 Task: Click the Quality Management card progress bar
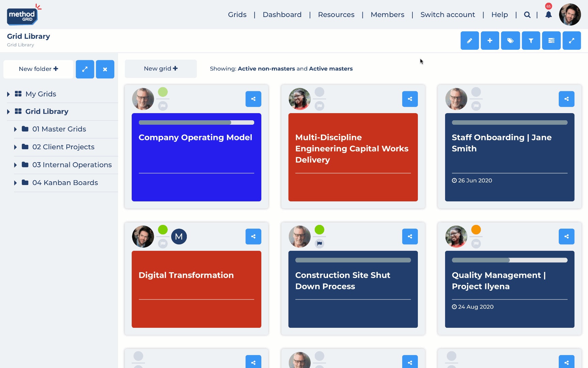point(509,260)
